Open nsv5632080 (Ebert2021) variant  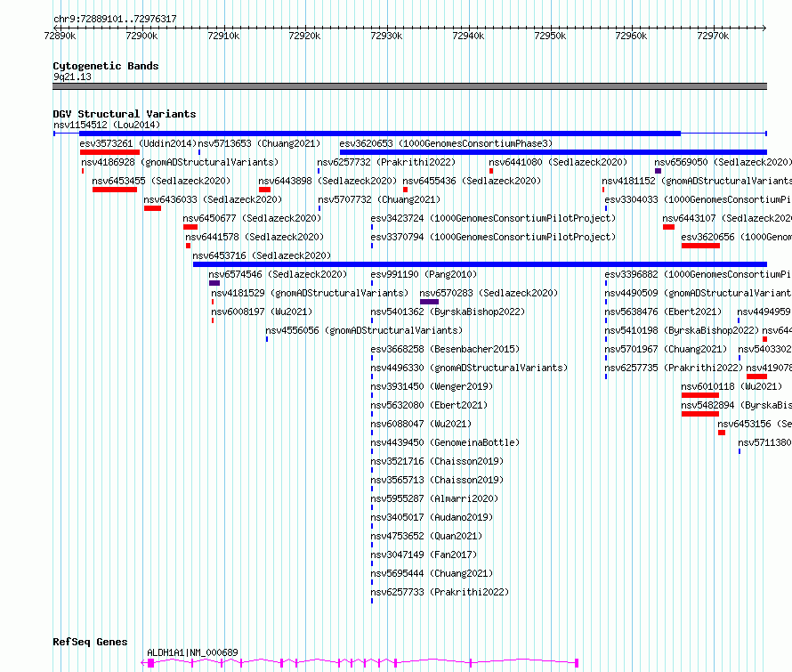(429, 405)
